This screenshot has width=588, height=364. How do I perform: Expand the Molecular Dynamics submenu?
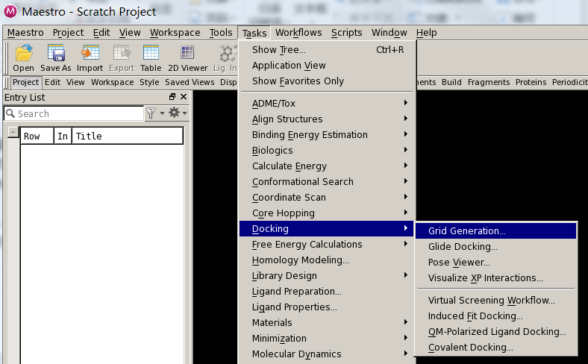(x=327, y=354)
